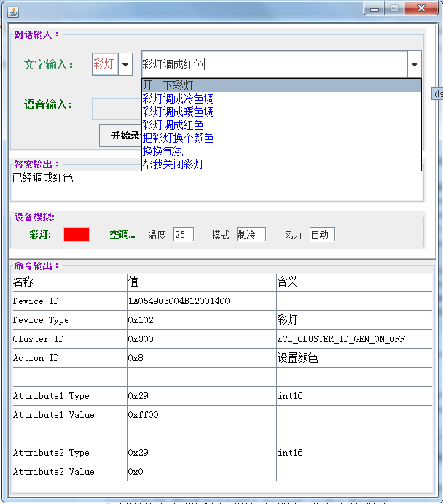Pick 把彩灯换个颜色 in the dropdown list
Screen dimensions: 443x504
[x=281, y=138]
